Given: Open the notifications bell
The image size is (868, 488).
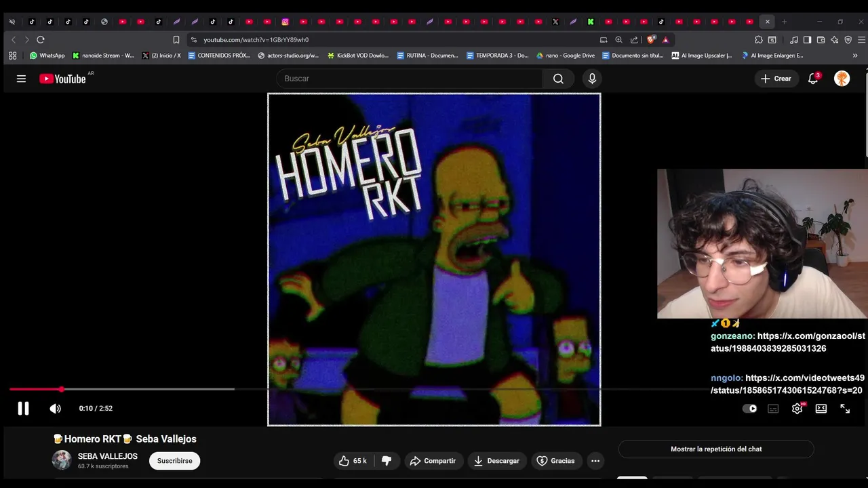Looking at the screenshot, I should 813,79.
